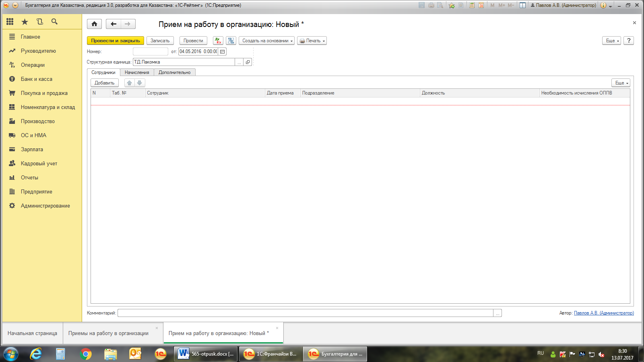The image size is (644, 362).
Task: Close the 'Прием на работу в организацию: Новый' tab
Action: coord(277,328)
